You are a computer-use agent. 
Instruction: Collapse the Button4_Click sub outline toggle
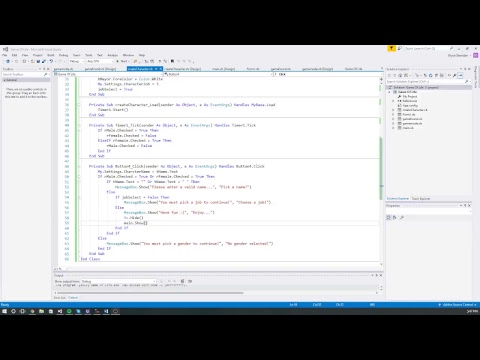point(79,166)
